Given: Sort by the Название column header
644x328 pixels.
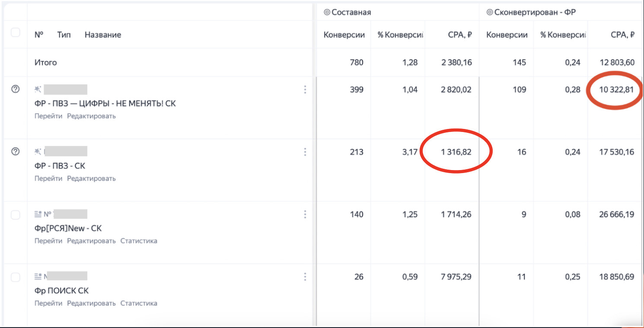Looking at the screenshot, I should 102,35.
